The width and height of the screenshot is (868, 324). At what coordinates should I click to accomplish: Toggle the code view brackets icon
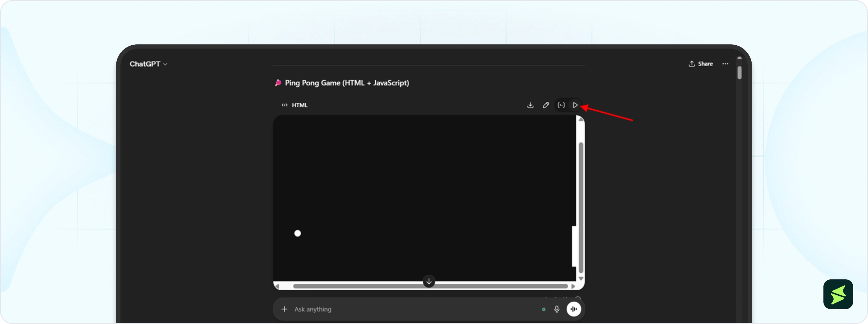click(x=561, y=105)
